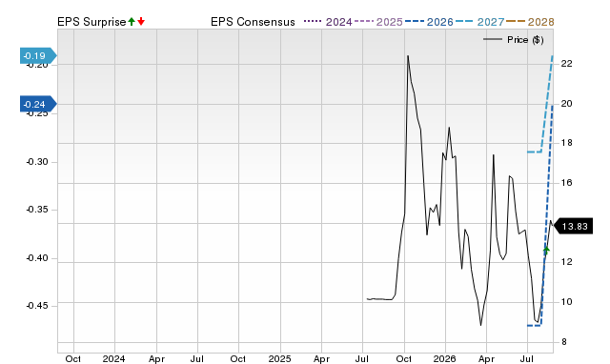Screen dimensions: 610x364
Task: Click the 2028 EPS Consensus legend entry
Action: tap(530, 22)
